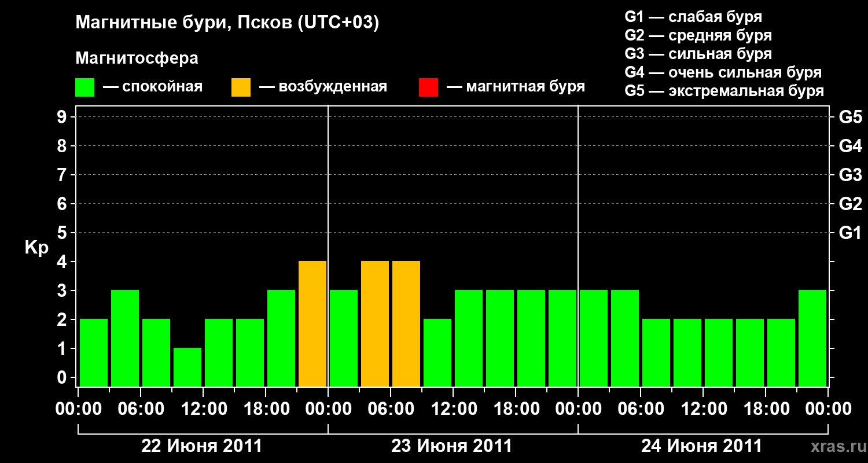Click the green 'спокойная' legend swatch

coord(85,87)
